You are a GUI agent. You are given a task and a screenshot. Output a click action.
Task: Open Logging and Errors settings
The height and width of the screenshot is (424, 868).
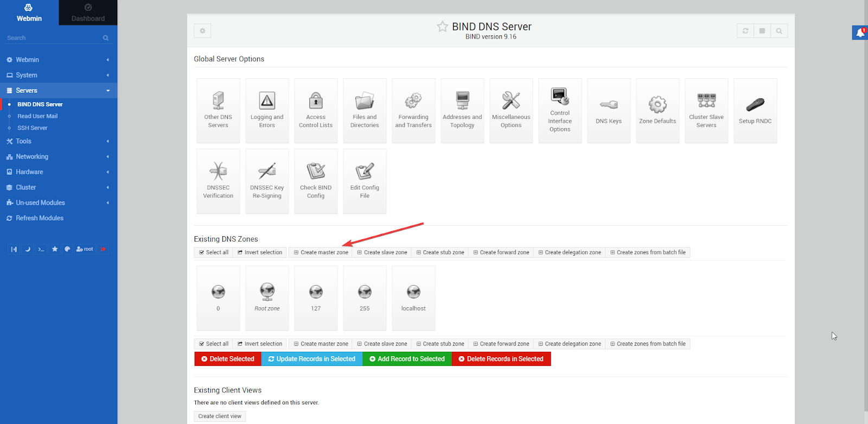click(x=267, y=111)
